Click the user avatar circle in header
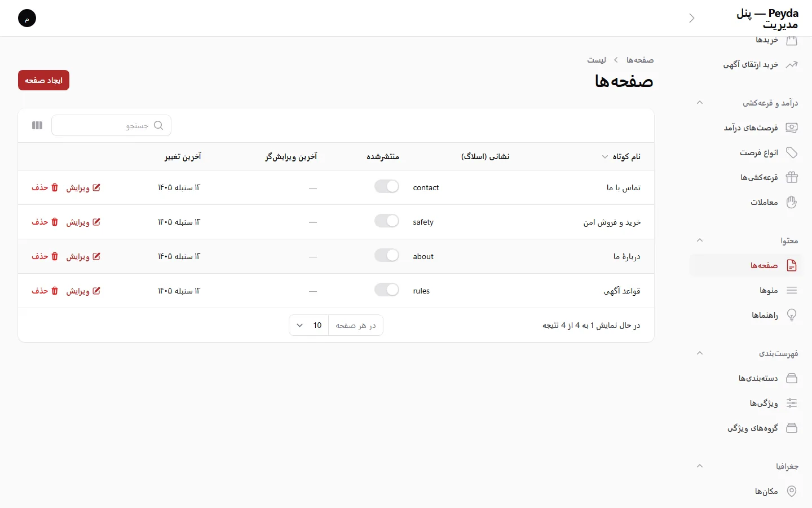 27,18
